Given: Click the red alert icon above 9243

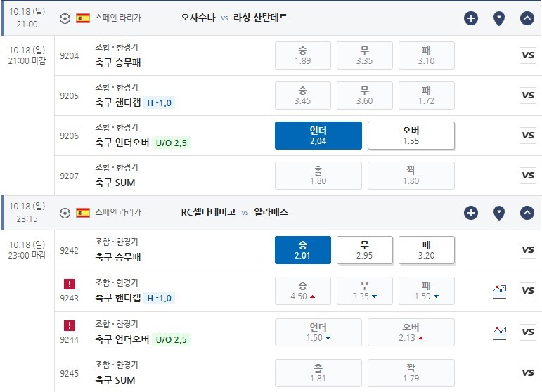Looking at the screenshot, I should pyautogui.click(x=69, y=285).
